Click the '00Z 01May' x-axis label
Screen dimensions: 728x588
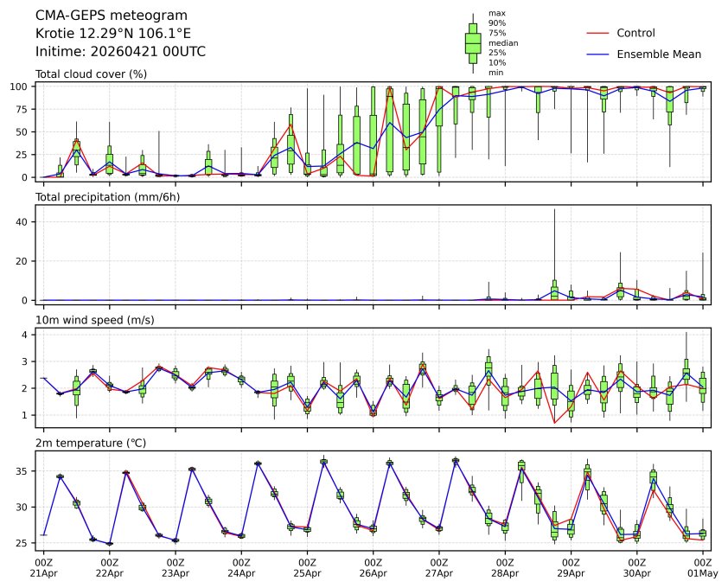pyautogui.click(x=702, y=567)
